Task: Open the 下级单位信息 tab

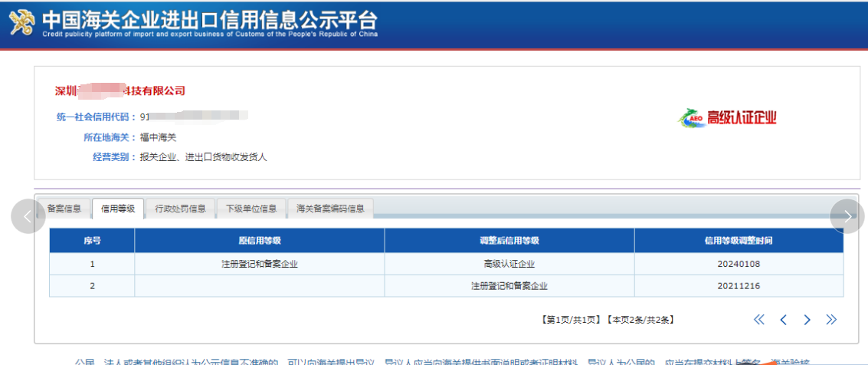Action: coord(251,209)
